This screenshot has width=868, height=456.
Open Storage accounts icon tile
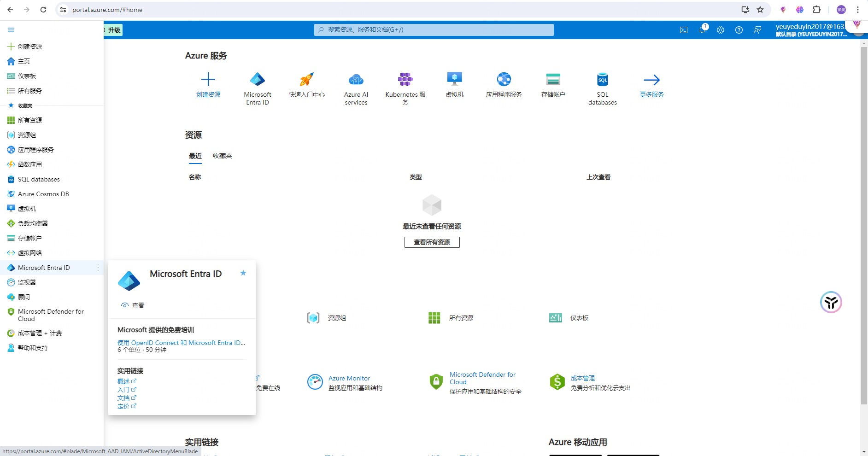click(x=553, y=79)
